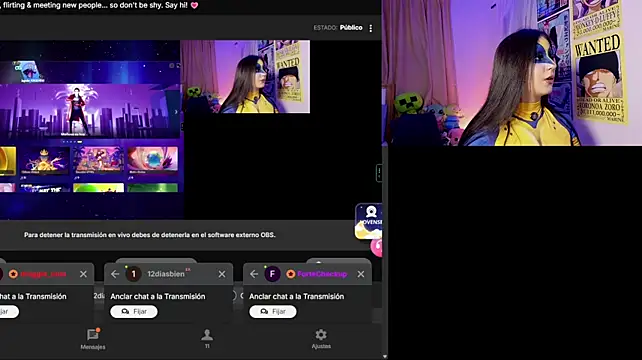Click 'Anclar chat a la Transmisión' in 12diasbien panel
Image resolution: width=642 pixels, height=360 pixels.
158,296
